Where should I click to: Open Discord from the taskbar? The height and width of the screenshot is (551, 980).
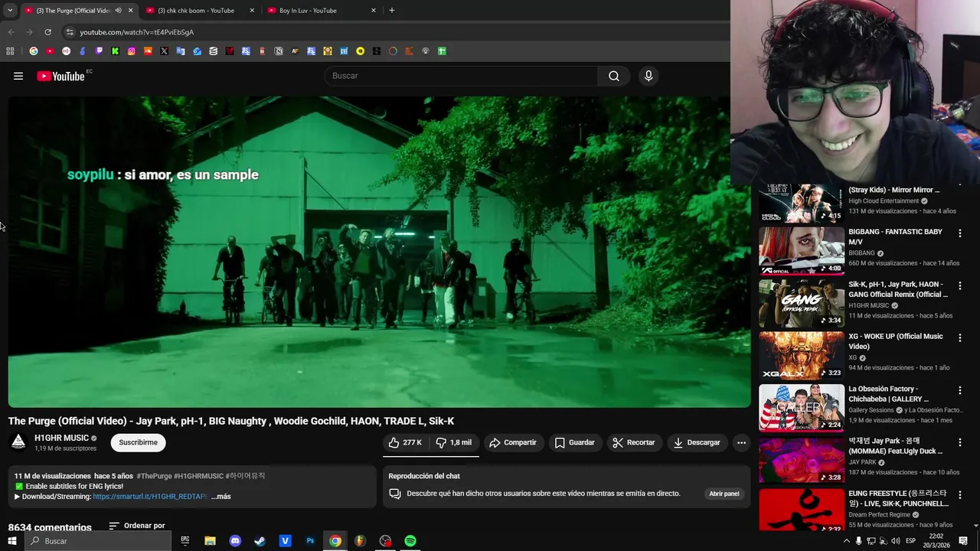pos(235,541)
